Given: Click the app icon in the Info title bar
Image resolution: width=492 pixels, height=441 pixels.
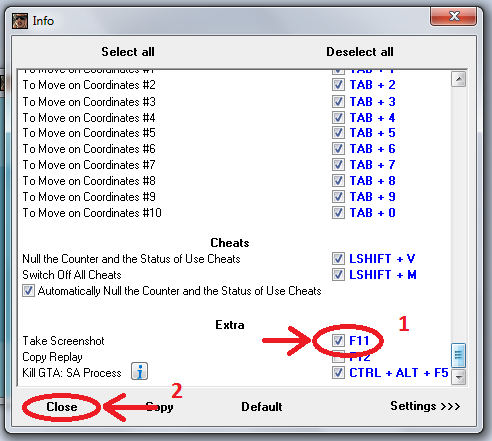Looking at the screenshot, I should click(x=20, y=21).
